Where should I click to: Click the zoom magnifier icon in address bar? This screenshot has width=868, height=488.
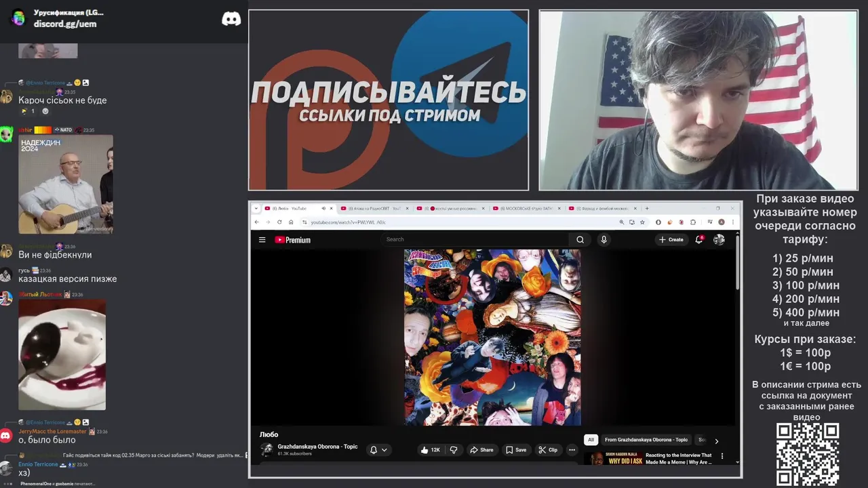pyautogui.click(x=622, y=222)
